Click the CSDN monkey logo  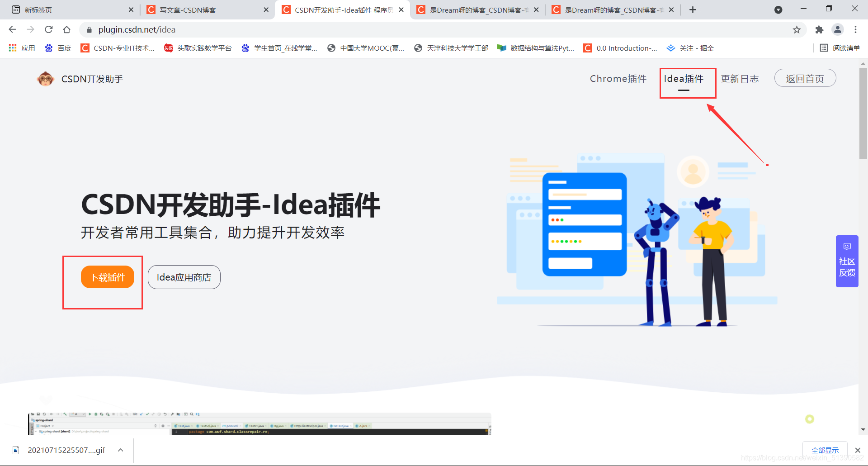[45, 79]
